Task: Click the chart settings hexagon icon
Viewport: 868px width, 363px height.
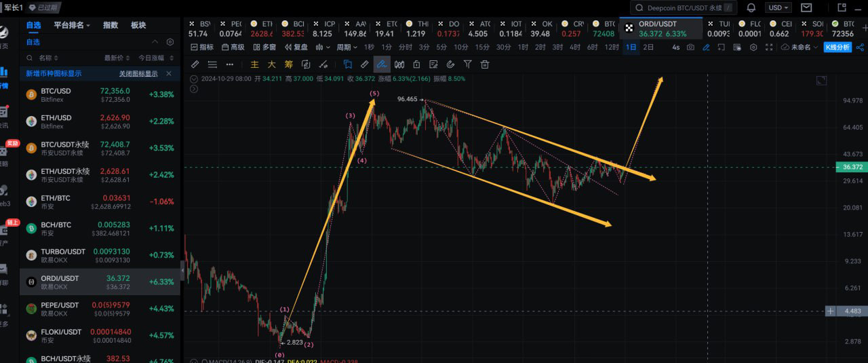Action: (x=753, y=47)
